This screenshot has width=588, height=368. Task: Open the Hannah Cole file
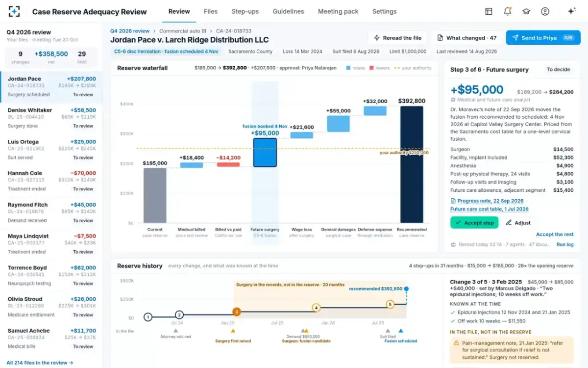(x=51, y=181)
